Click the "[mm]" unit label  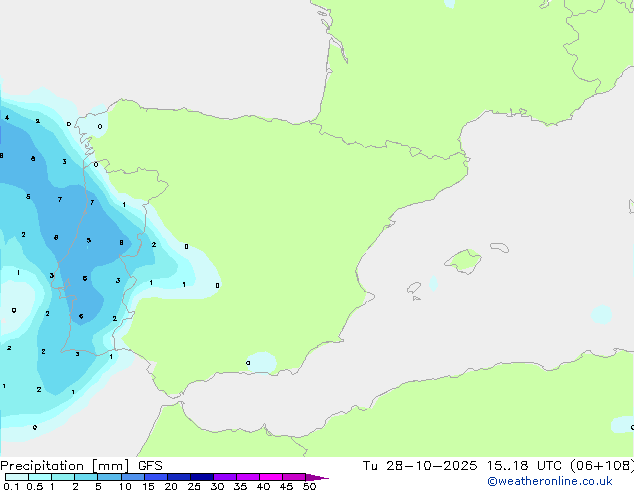click(110, 466)
